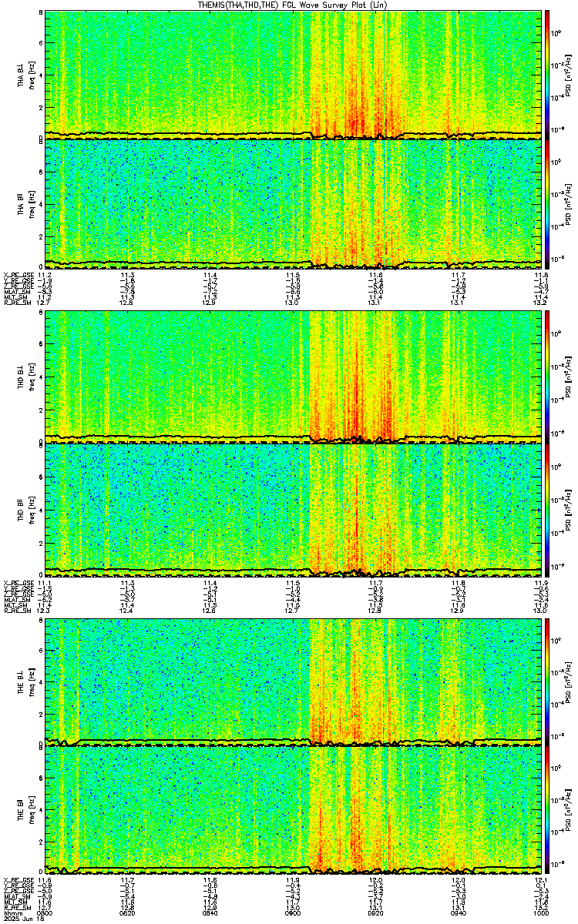
Task: Click the 'hhmm' time format label
Action: tap(12, 912)
